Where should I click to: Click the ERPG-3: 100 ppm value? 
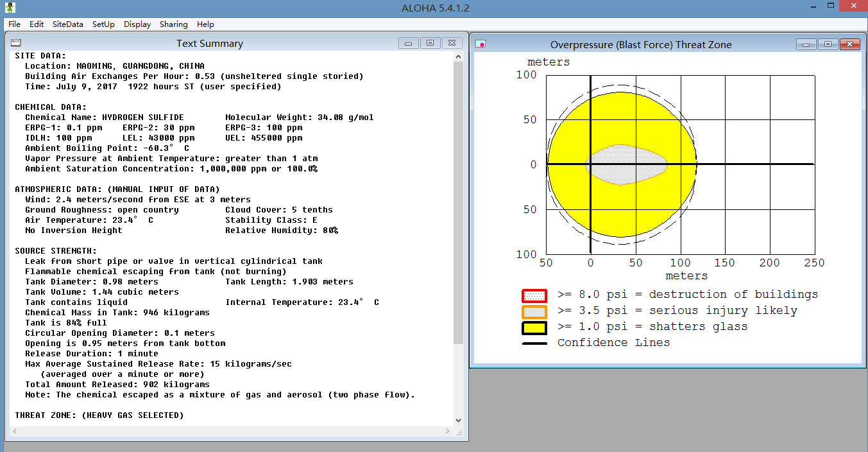pyautogui.click(x=264, y=128)
